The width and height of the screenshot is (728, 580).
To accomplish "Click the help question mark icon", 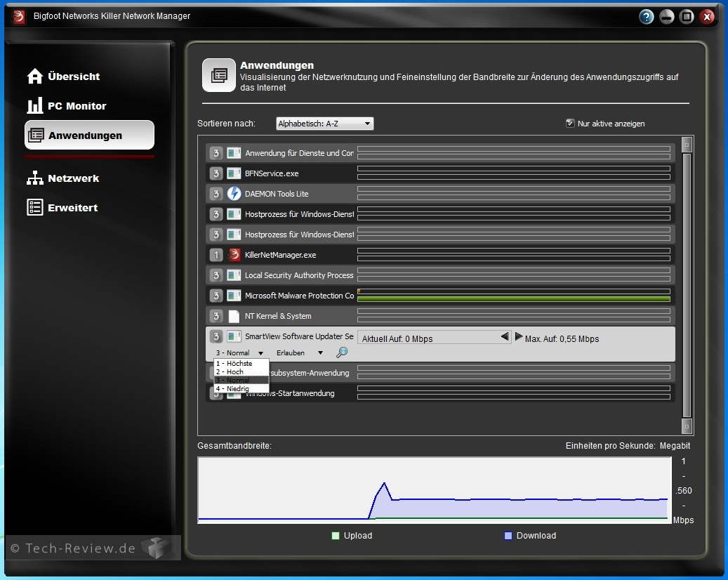I will [647, 17].
